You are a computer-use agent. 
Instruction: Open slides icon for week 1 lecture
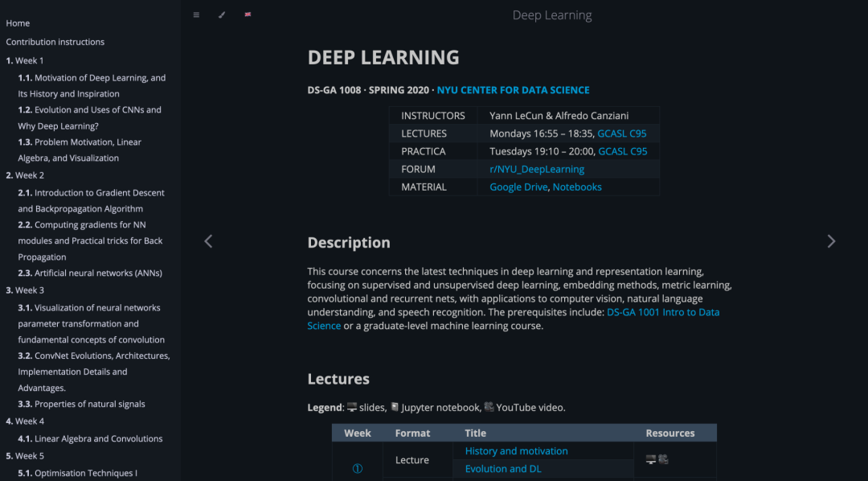(651, 459)
